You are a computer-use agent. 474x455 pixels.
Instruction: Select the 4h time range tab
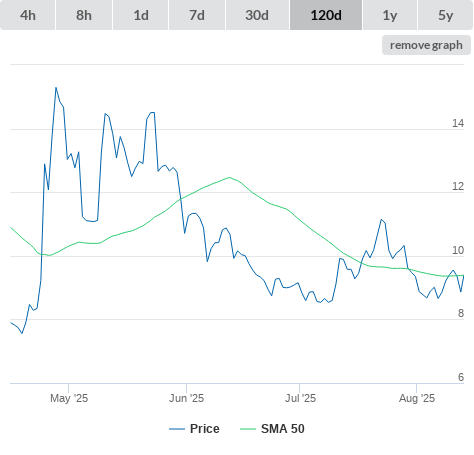28,15
